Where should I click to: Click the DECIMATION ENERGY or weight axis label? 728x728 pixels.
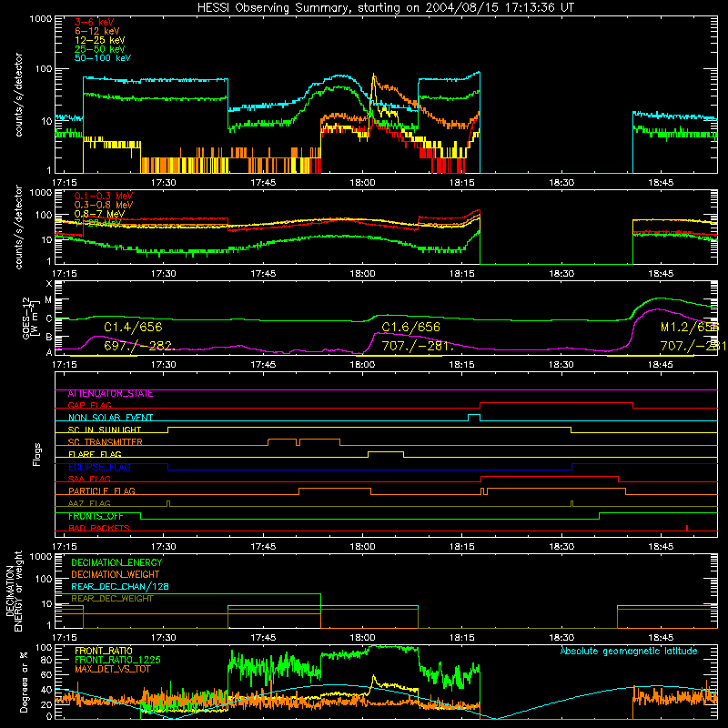click(x=14, y=591)
